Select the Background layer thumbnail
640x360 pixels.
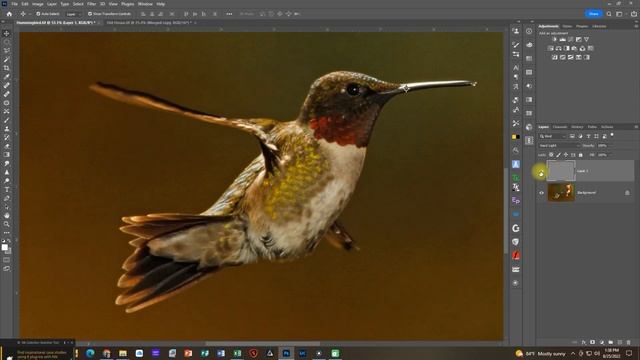point(561,192)
